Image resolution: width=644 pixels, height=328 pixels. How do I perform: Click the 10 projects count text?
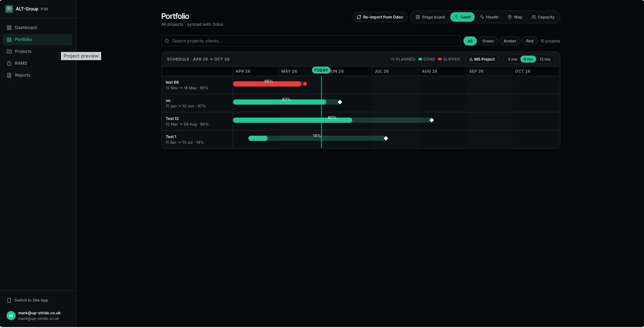(550, 41)
